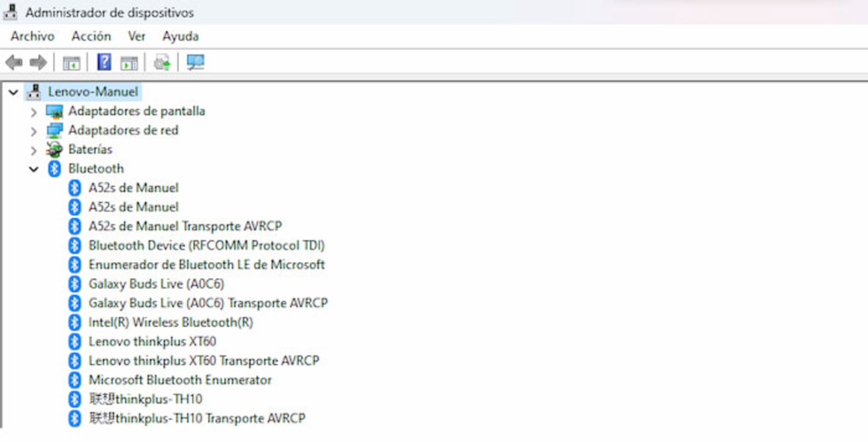Click the Device Manager title bar icon
The width and height of the screenshot is (868, 442).
click(x=10, y=11)
